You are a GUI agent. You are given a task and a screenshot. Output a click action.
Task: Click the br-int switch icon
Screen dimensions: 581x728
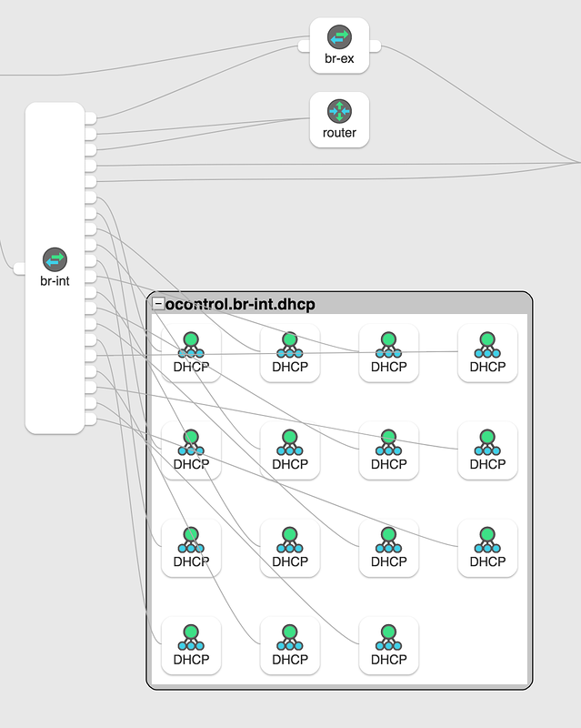click(x=55, y=258)
